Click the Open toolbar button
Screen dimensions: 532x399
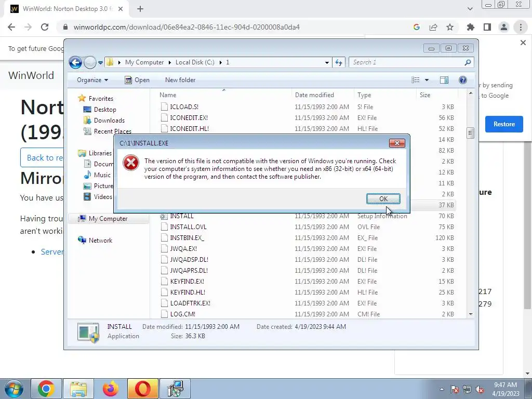(137, 80)
